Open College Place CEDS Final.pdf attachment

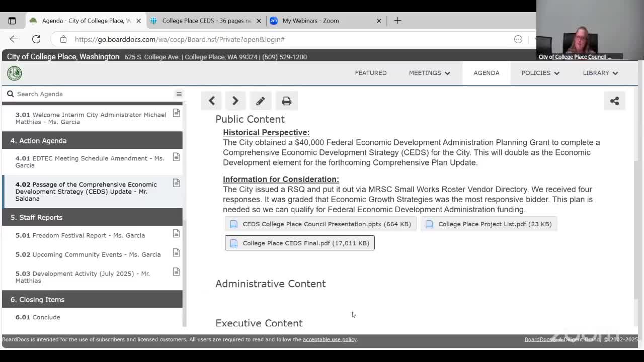coord(299,243)
